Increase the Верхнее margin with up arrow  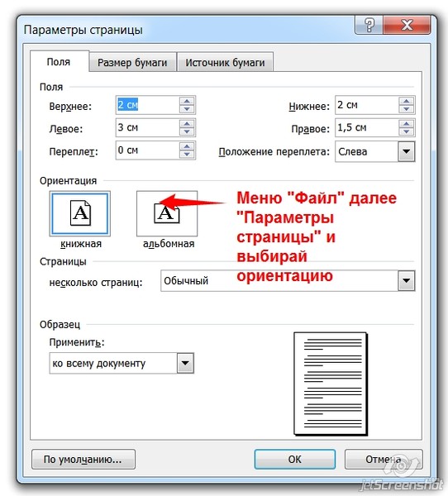pyautogui.click(x=187, y=101)
